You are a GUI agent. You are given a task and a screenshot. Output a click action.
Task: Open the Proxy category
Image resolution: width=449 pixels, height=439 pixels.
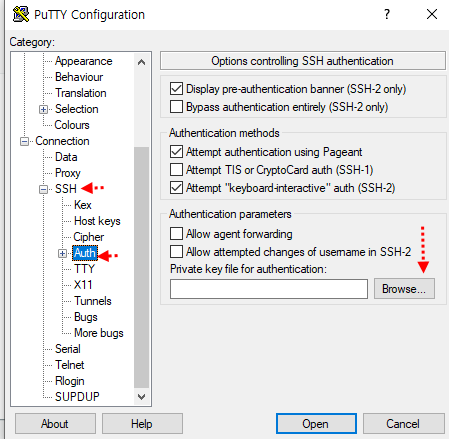68,173
